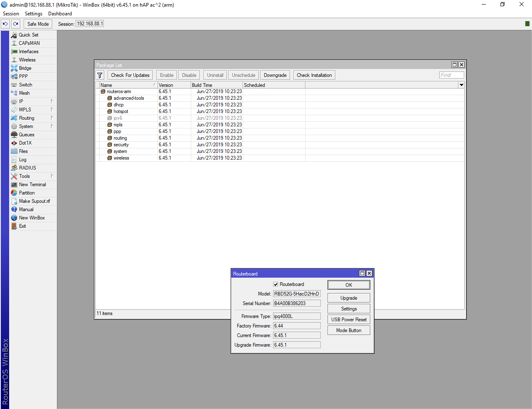
Task: Launch New WinBox icon
Action: [x=14, y=218]
